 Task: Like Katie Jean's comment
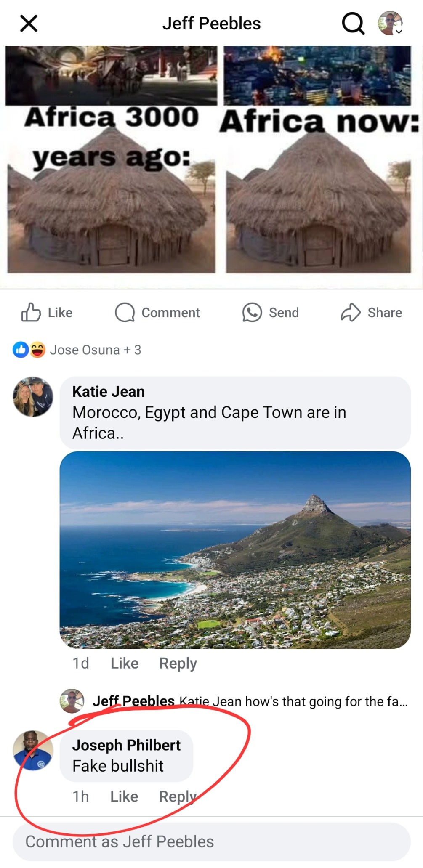124,664
